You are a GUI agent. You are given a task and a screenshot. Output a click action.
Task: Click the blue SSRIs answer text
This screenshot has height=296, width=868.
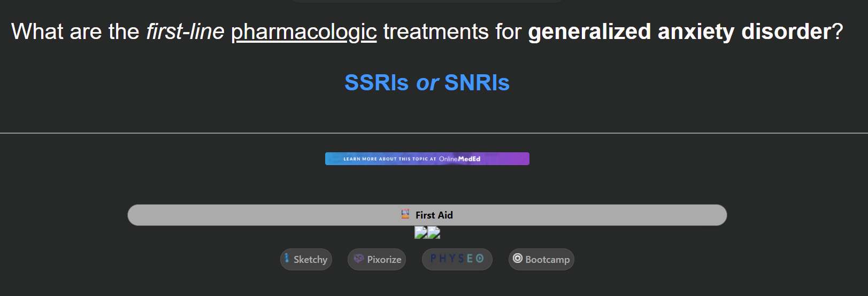pyautogui.click(x=376, y=83)
